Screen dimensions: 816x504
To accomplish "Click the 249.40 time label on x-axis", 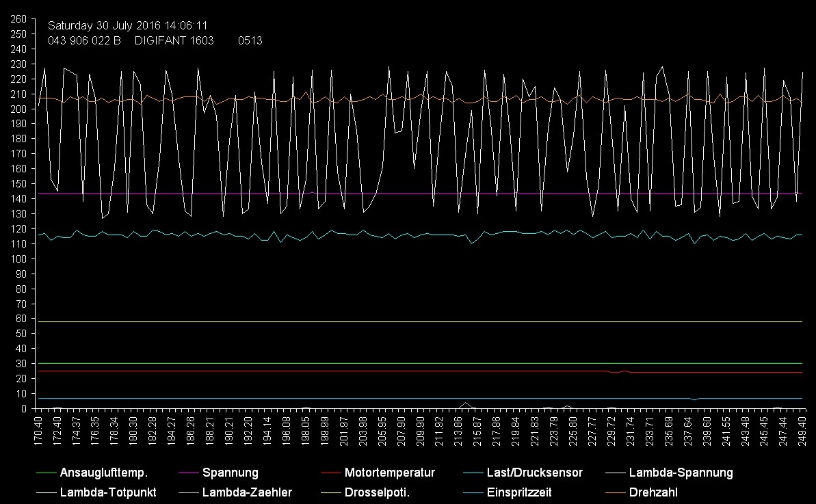I will pyautogui.click(x=802, y=431).
